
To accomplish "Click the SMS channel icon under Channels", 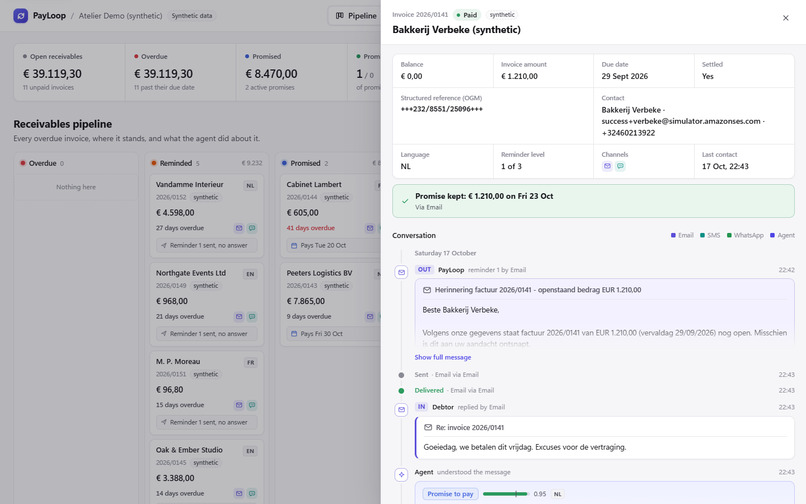I will pyautogui.click(x=620, y=166).
